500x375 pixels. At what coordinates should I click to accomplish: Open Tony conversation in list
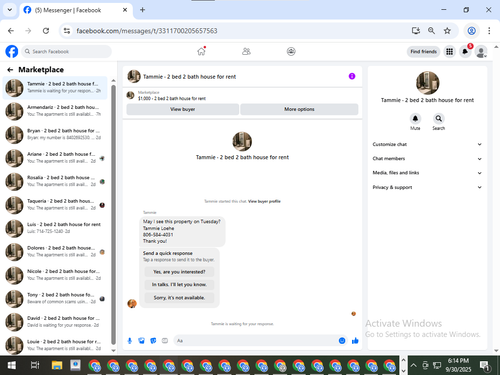point(55,298)
